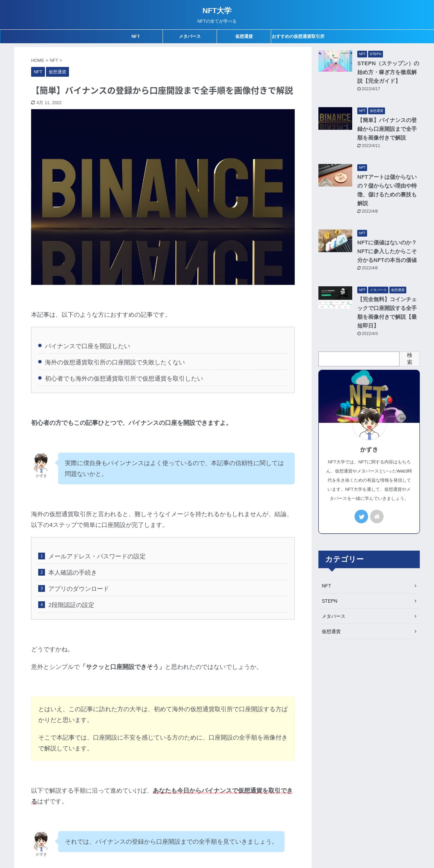Open STEPN article thumbnail in sidebar
The height and width of the screenshot is (868, 434).
tap(335, 61)
